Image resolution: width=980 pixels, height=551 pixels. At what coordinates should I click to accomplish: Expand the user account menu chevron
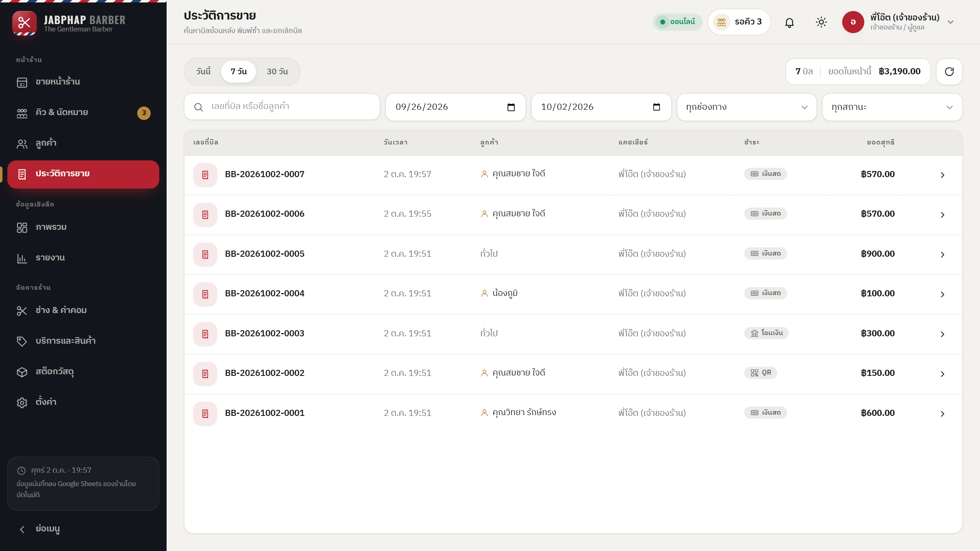coord(951,22)
